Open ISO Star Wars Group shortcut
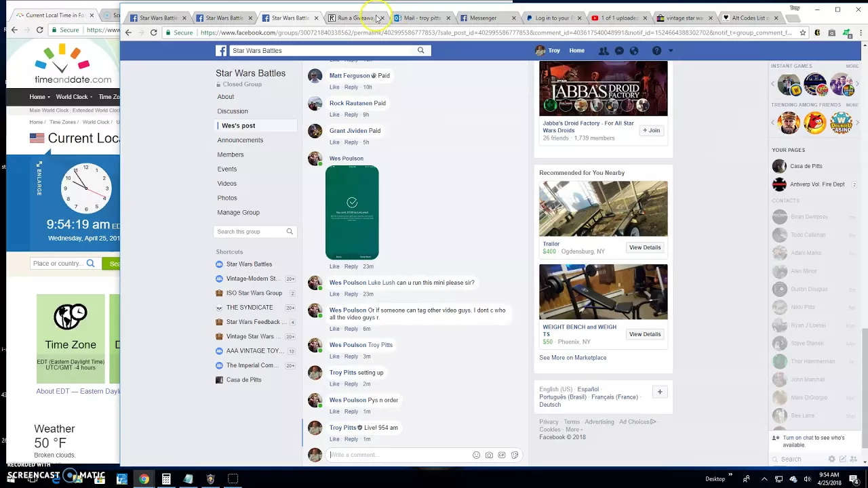Image resolution: width=868 pixels, height=488 pixels. point(254,293)
